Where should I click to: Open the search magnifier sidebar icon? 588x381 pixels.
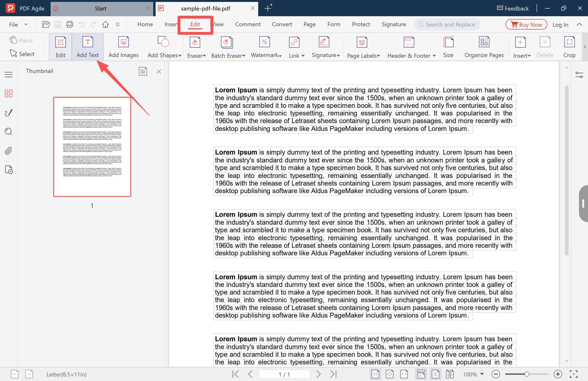[x=9, y=132]
